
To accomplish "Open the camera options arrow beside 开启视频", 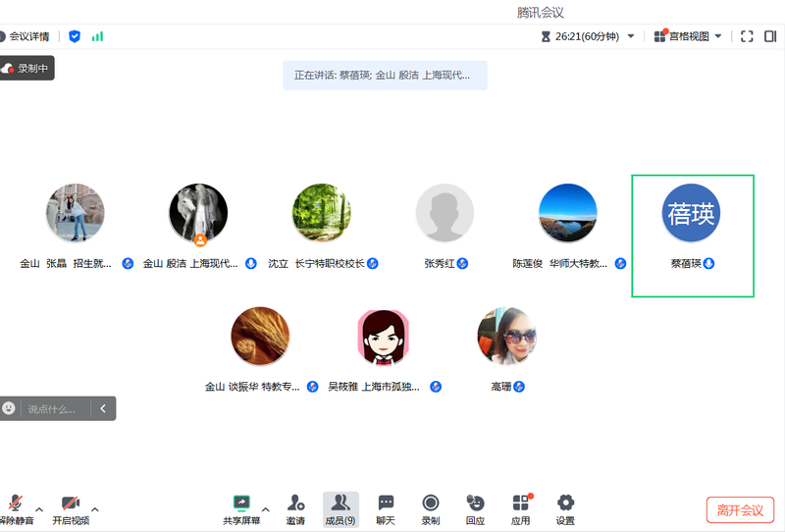I will tap(95, 508).
